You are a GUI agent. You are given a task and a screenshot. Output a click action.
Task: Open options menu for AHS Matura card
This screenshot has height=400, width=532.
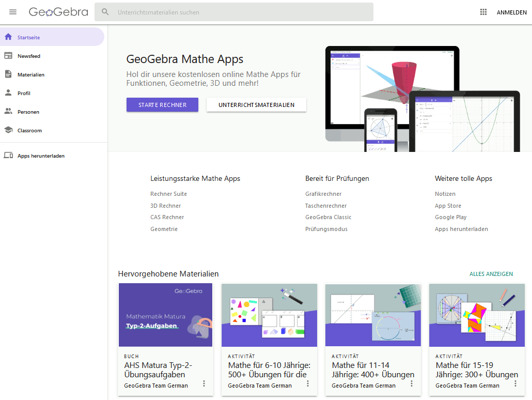[x=204, y=383]
